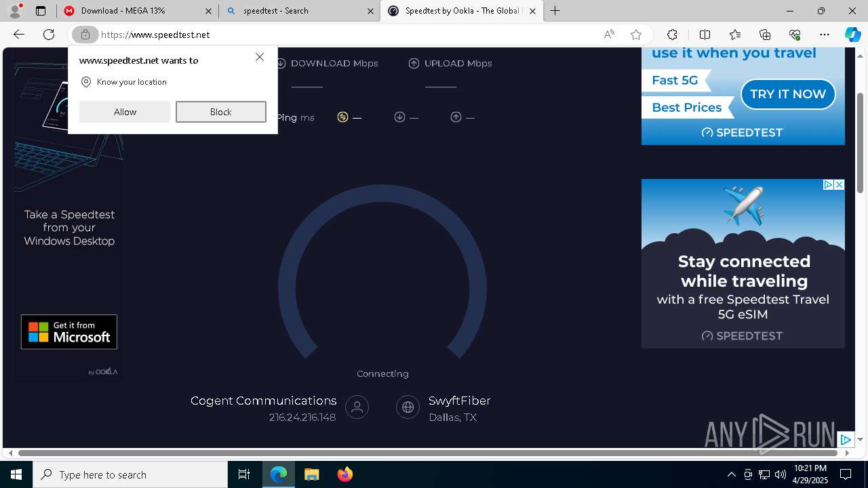Viewport: 868px width, 488px height.
Task: Open Collections icon
Action: tap(765, 35)
